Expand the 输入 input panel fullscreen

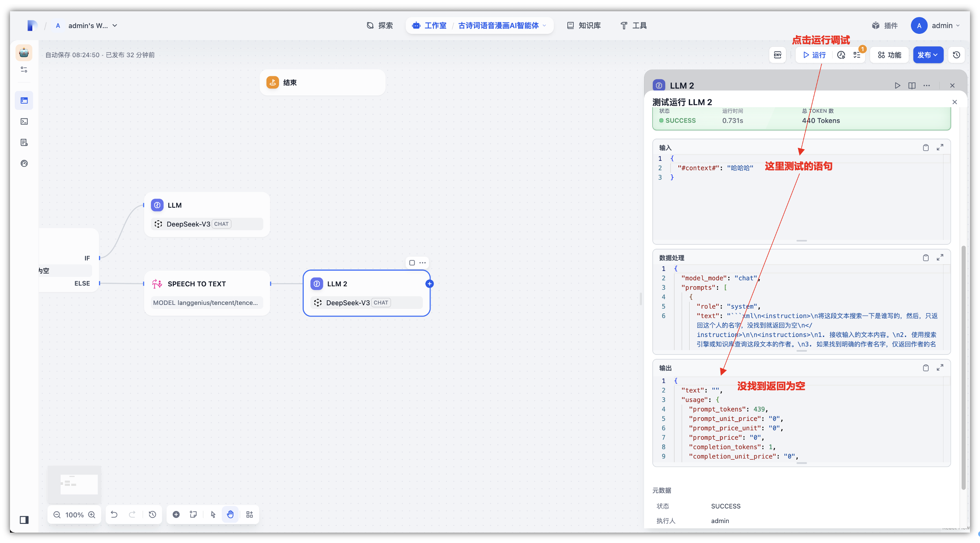[x=940, y=147]
